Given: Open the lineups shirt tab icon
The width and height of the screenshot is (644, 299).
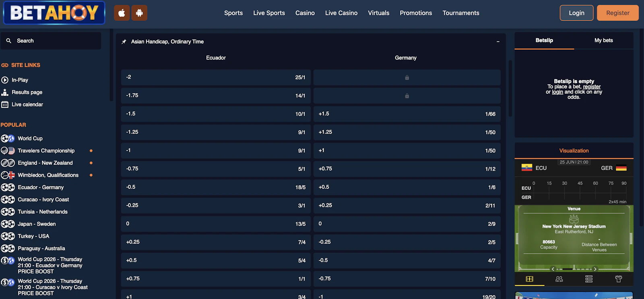Looking at the screenshot, I should click(x=619, y=279).
